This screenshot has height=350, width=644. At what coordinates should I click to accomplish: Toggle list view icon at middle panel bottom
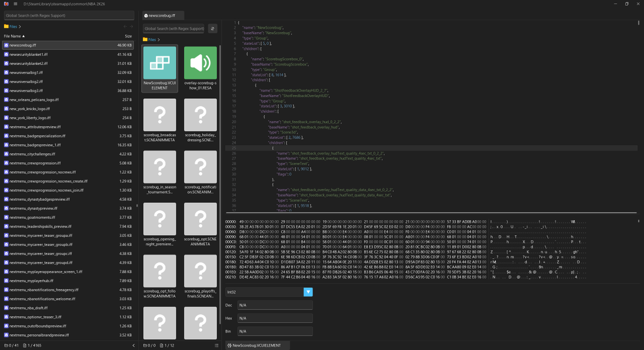[x=216, y=345]
